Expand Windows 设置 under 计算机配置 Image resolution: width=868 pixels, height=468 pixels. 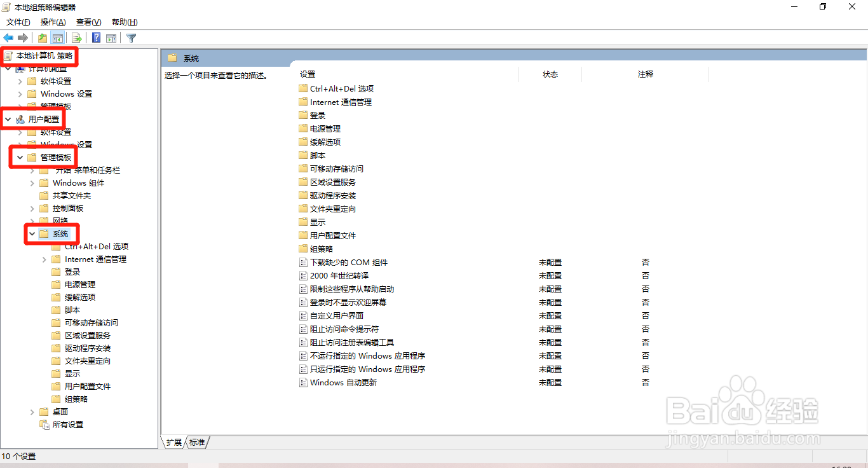click(x=20, y=93)
